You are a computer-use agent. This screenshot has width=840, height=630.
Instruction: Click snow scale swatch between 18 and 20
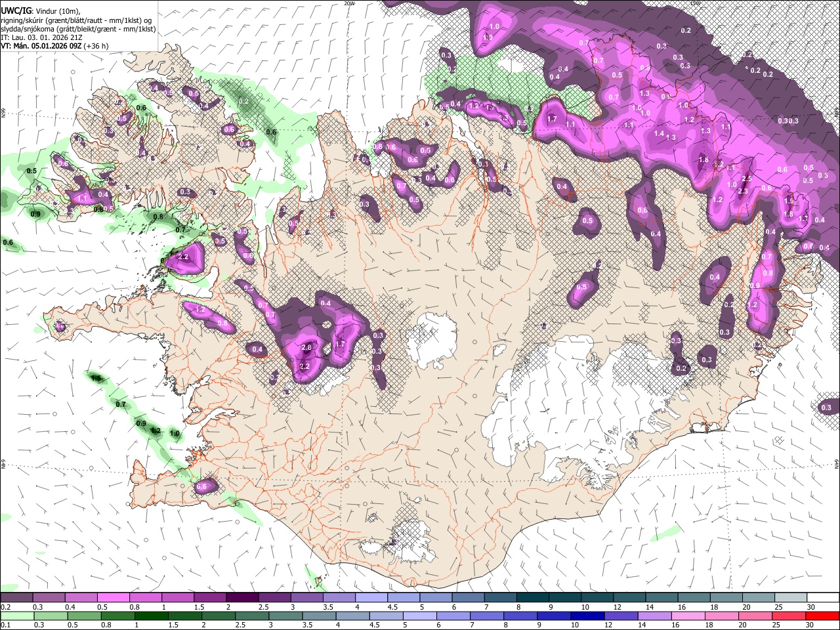726,598
